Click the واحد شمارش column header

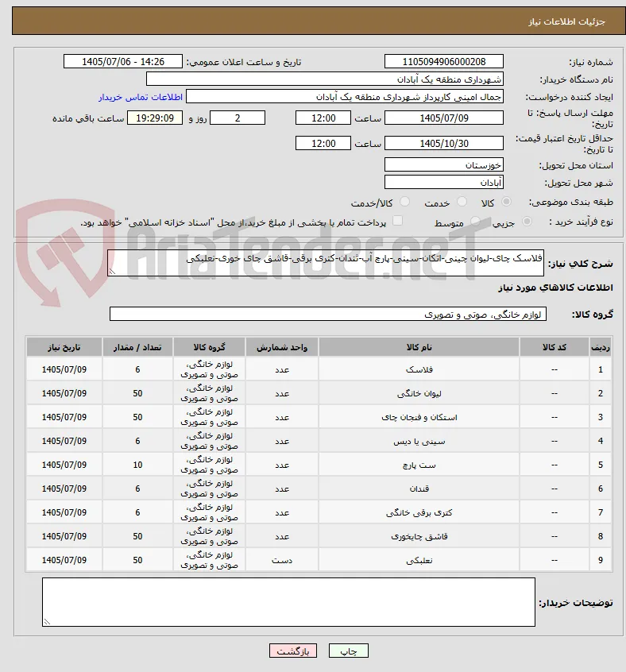click(282, 347)
